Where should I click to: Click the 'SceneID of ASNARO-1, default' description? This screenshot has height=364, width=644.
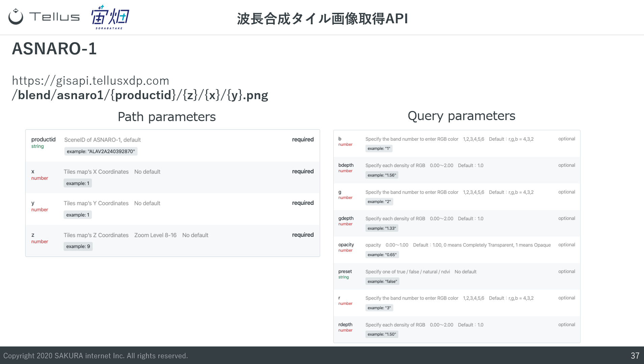click(x=102, y=140)
